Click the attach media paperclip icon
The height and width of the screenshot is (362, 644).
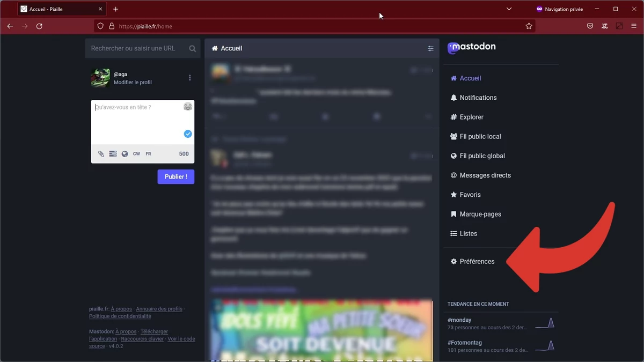click(x=101, y=154)
